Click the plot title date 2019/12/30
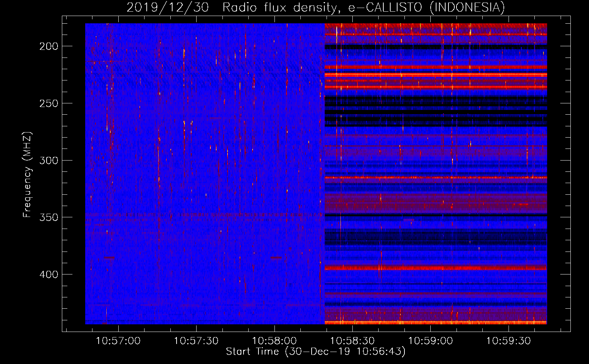 [x=167, y=7]
